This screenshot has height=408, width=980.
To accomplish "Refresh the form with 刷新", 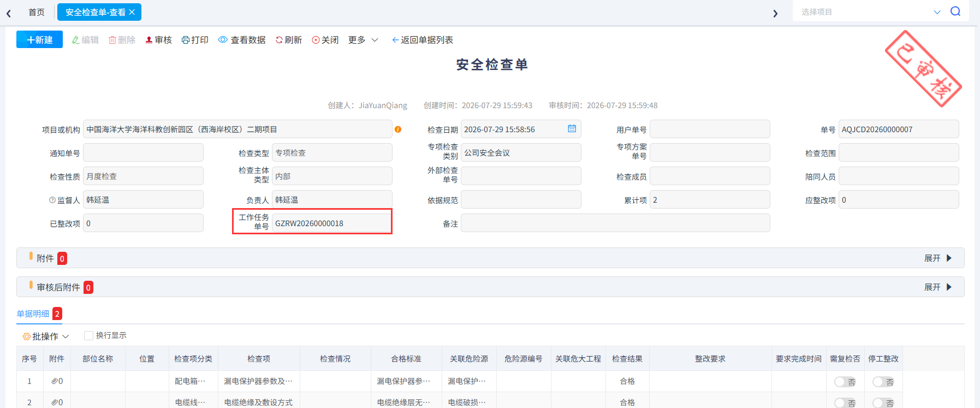I will pyautogui.click(x=289, y=40).
